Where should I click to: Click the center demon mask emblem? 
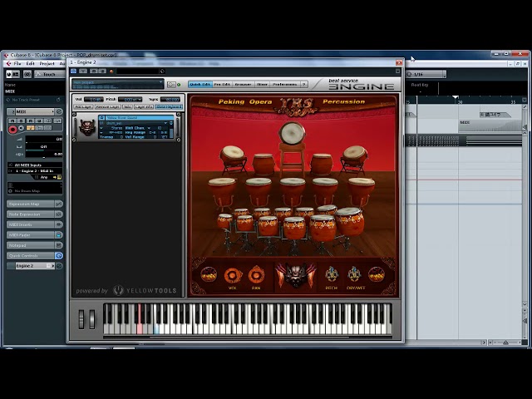(296, 275)
